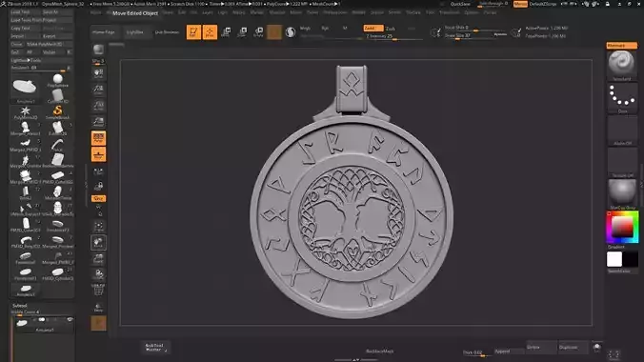Click the D icon left of ActivePoints
The height and width of the screenshot is (362, 644).
tap(516, 32)
